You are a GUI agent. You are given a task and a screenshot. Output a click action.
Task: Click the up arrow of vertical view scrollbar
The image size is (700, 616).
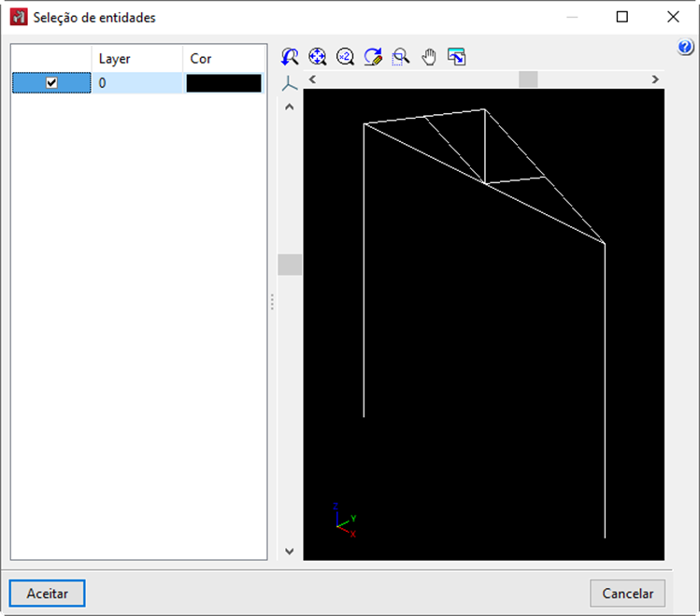click(x=290, y=107)
